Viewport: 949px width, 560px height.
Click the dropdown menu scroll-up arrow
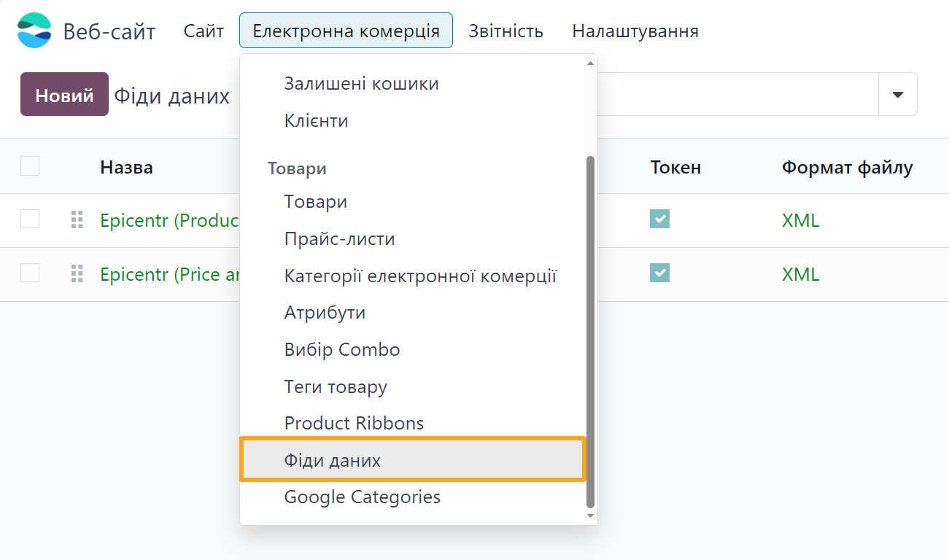[x=591, y=63]
